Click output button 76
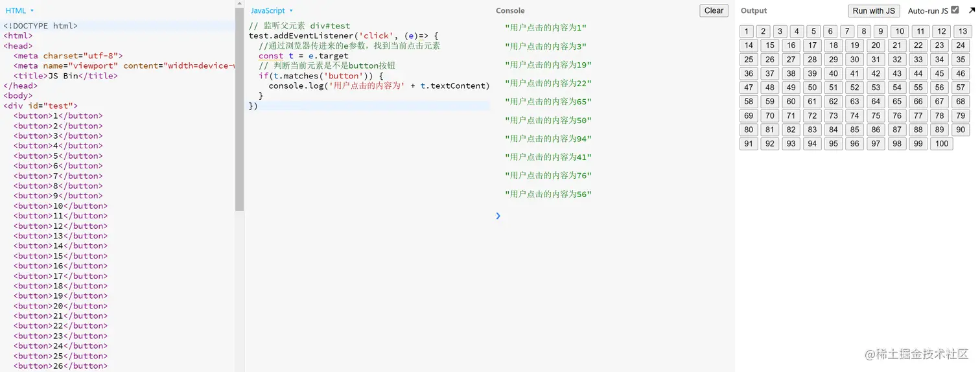Image resolution: width=980 pixels, height=372 pixels. point(896,115)
